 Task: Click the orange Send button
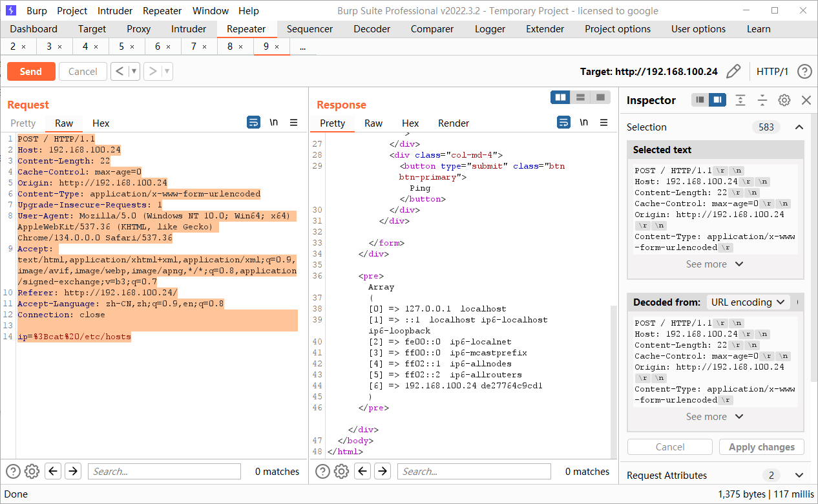[30, 72]
